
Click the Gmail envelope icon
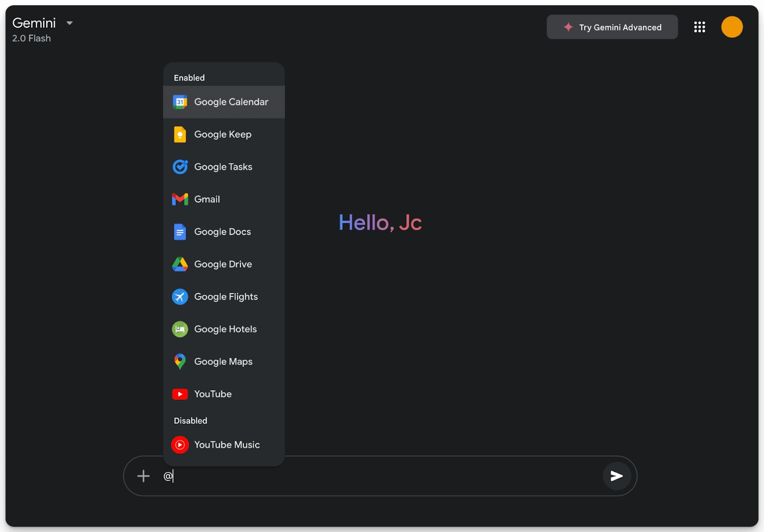(180, 199)
